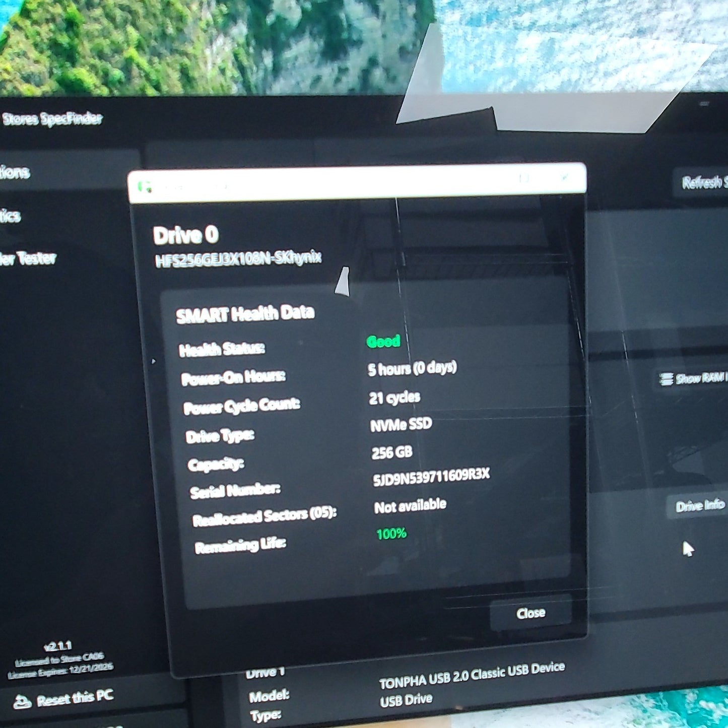Viewport: 728px width, 728px height.
Task: Click the v2.1.1 version label
Action: point(58,646)
